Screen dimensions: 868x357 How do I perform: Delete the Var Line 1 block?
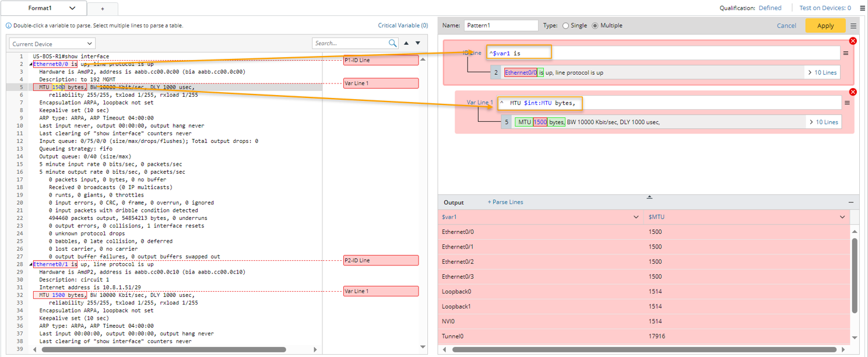coord(853,92)
